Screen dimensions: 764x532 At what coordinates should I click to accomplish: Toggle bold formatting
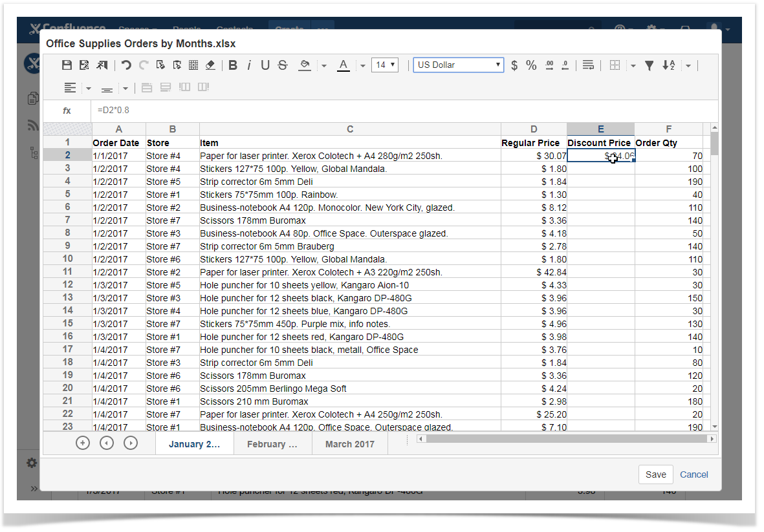tap(233, 65)
